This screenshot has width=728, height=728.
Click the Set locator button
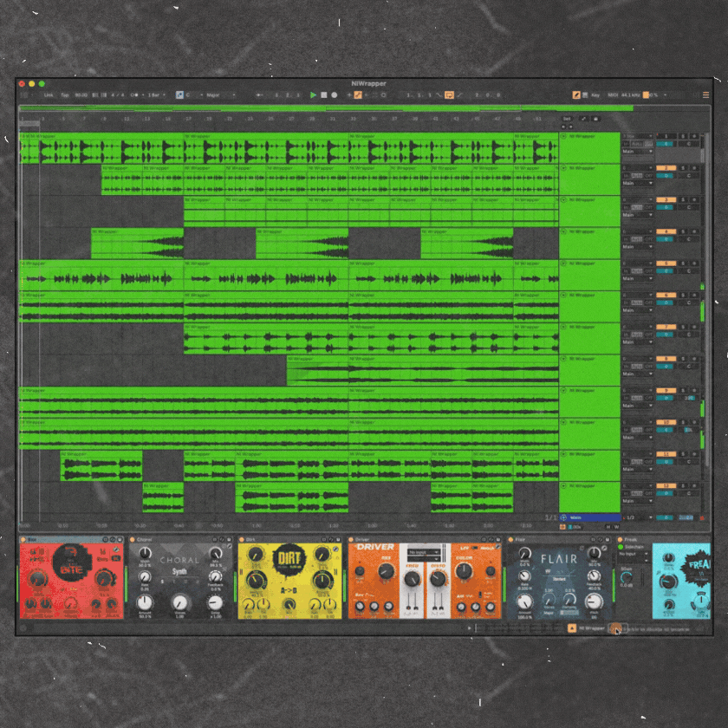point(567,119)
